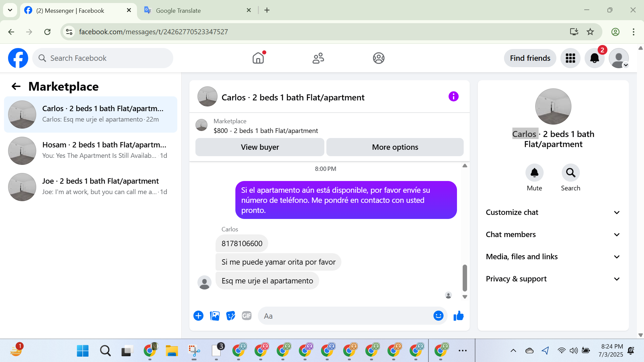Click chat scroll up arrow
644x362 pixels.
pos(465,166)
